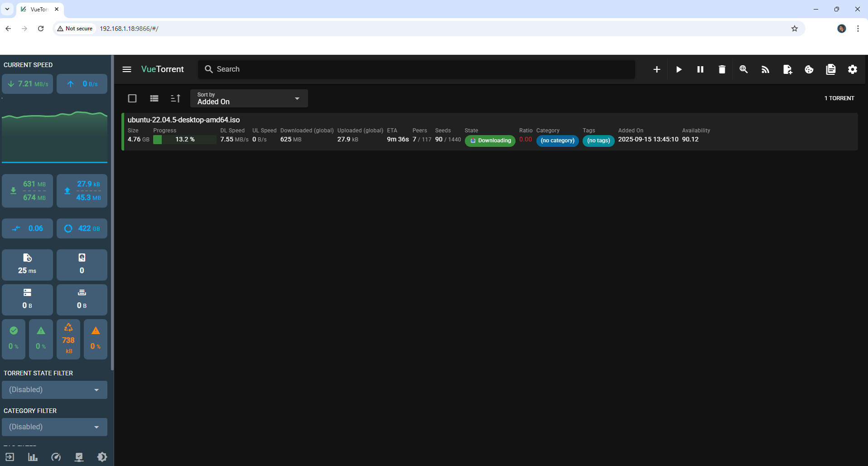This screenshot has height=466, width=868.
Task: Click the logout arrow icon in sidebar footer
Action: coord(10,457)
